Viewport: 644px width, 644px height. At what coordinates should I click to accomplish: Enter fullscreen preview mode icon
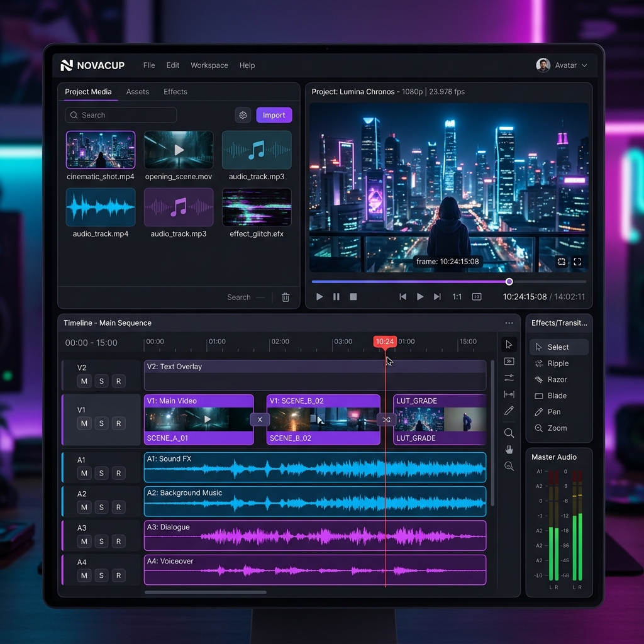577,262
